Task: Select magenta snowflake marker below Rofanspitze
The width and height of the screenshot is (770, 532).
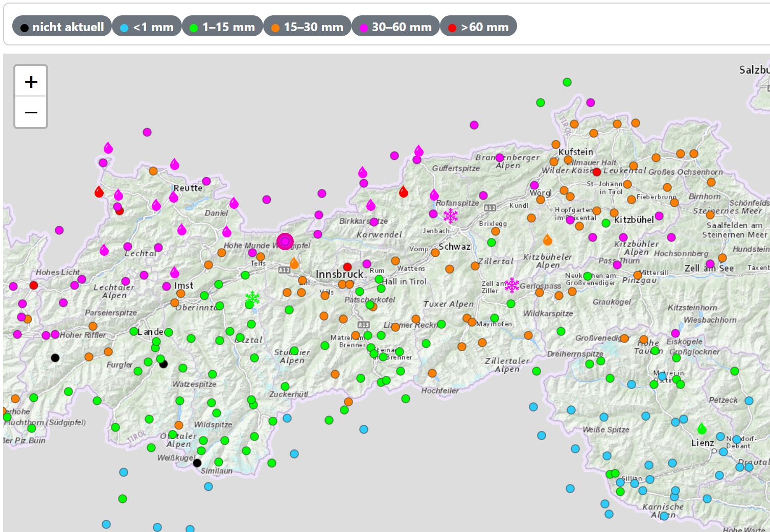Action: (451, 216)
